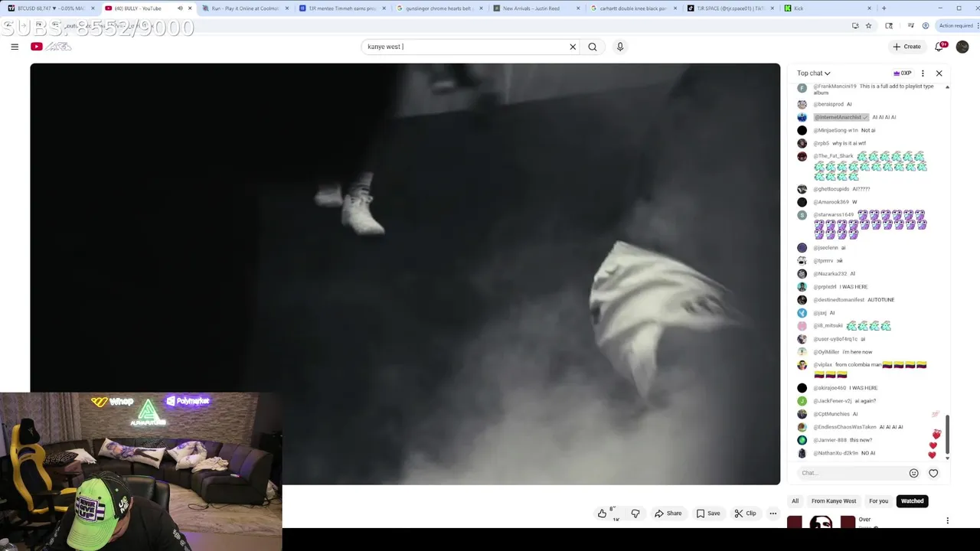Image resolution: width=980 pixels, height=551 pixels.
Task: Switch to the TJR mentee Timmeh tab
Action: pyautogui.click(x=342, y=8)
